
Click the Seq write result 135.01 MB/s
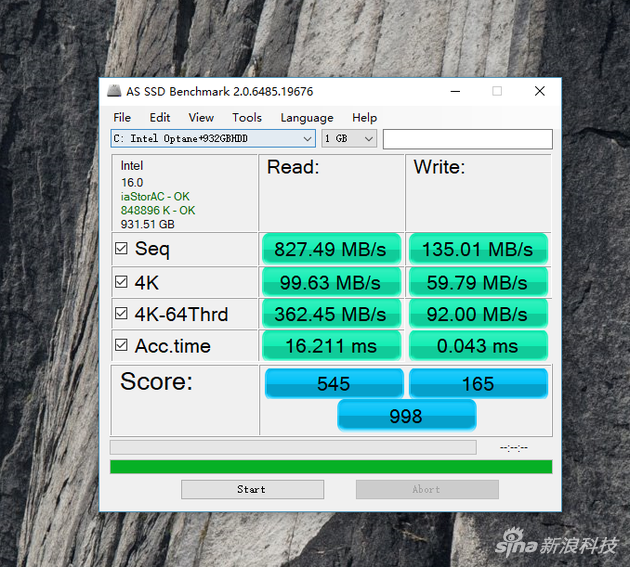coord(478,249)
